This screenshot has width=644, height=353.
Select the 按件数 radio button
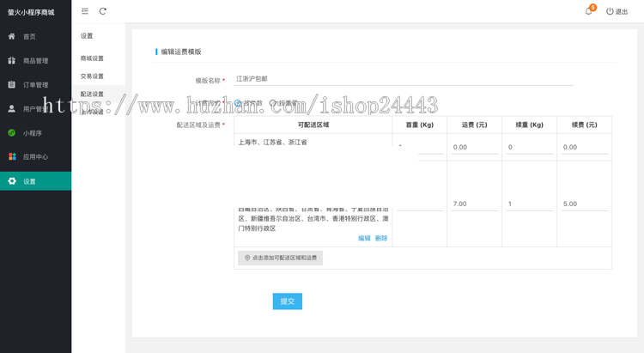point(237,103)
